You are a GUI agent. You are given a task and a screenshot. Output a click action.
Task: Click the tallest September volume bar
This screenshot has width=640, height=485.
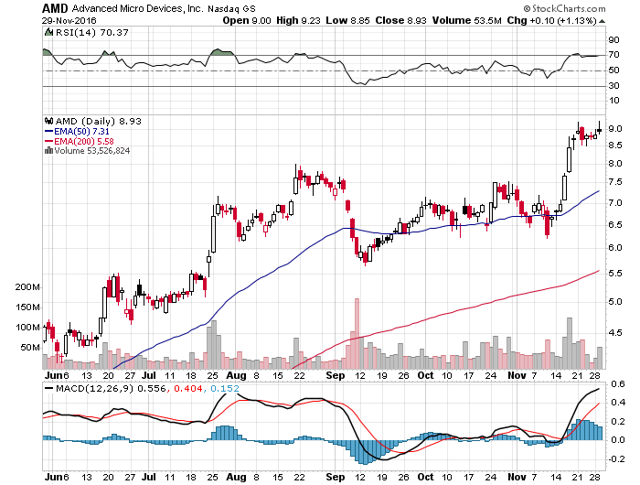357,334
